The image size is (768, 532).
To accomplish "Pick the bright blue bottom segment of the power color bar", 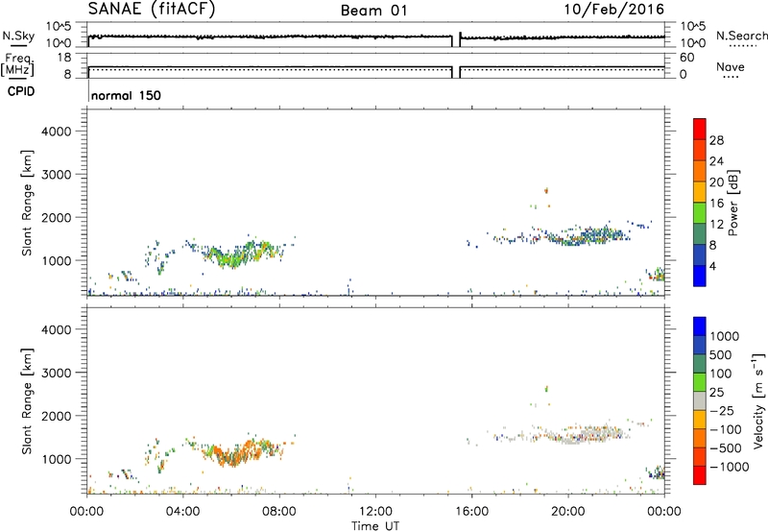I will (x=700, y=276).
